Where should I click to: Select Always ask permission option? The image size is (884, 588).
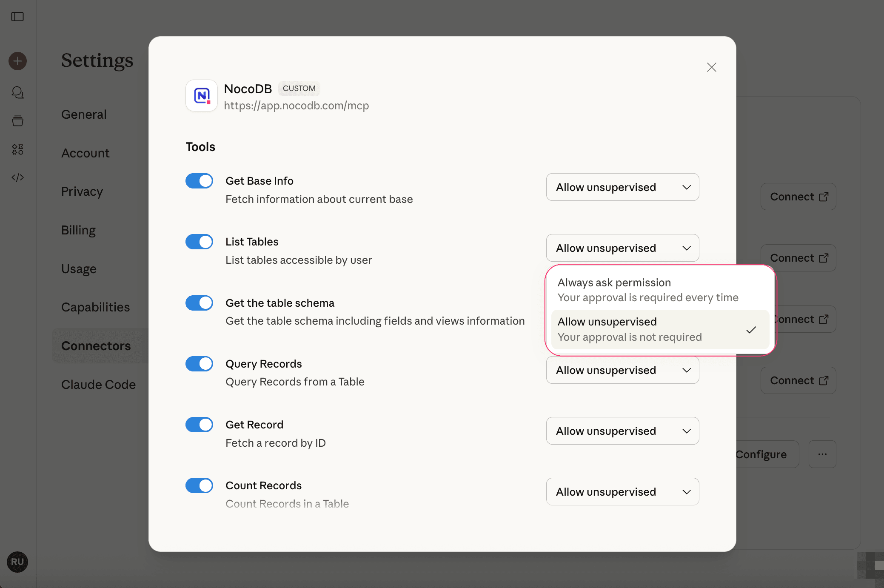(x=647, y=290)
